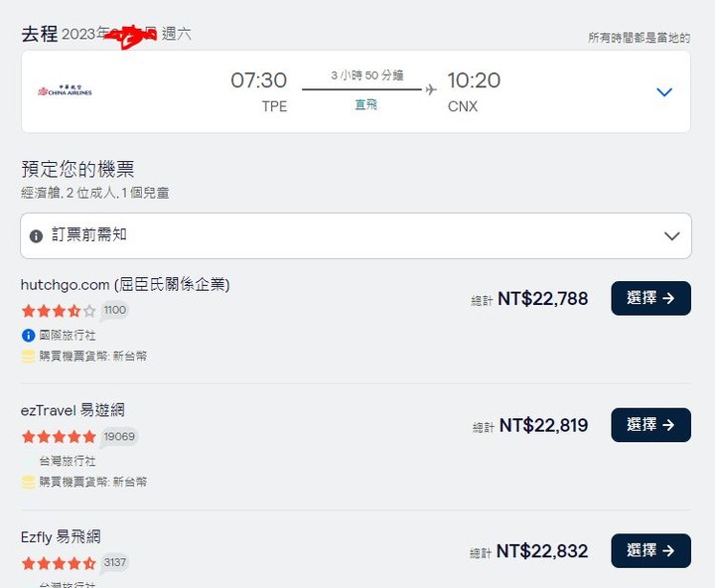Open the 1100 reviews count for hutchgo.com
Screen dimensions: 715x588
pyautogui.click(x=114, y=310)
